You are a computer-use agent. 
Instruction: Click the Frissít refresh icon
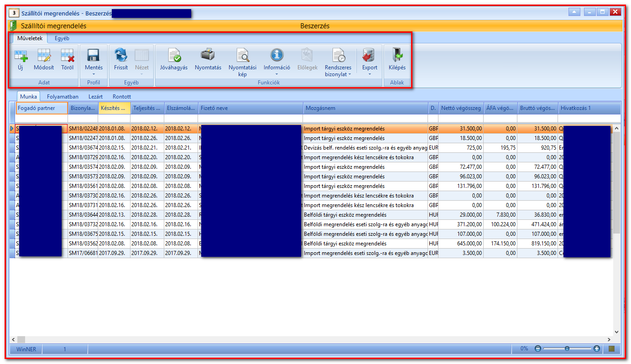(121, 56)
